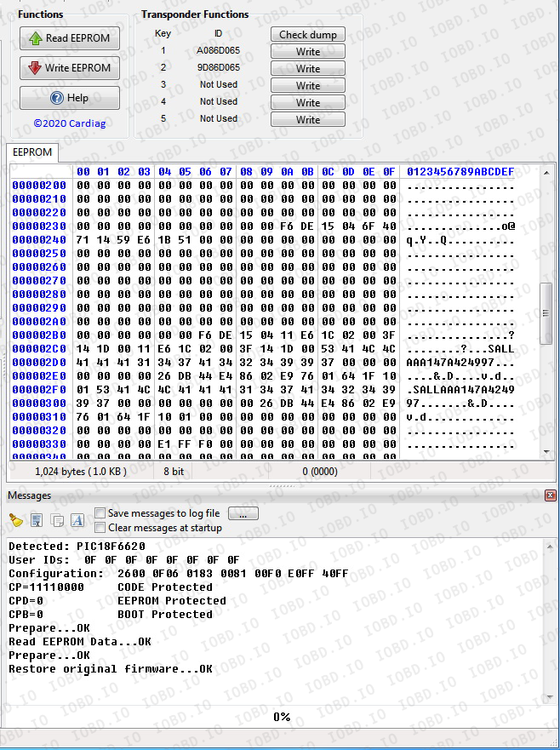Click the Write EEPROM button
560x750 pixels.
tap(70, 68)
